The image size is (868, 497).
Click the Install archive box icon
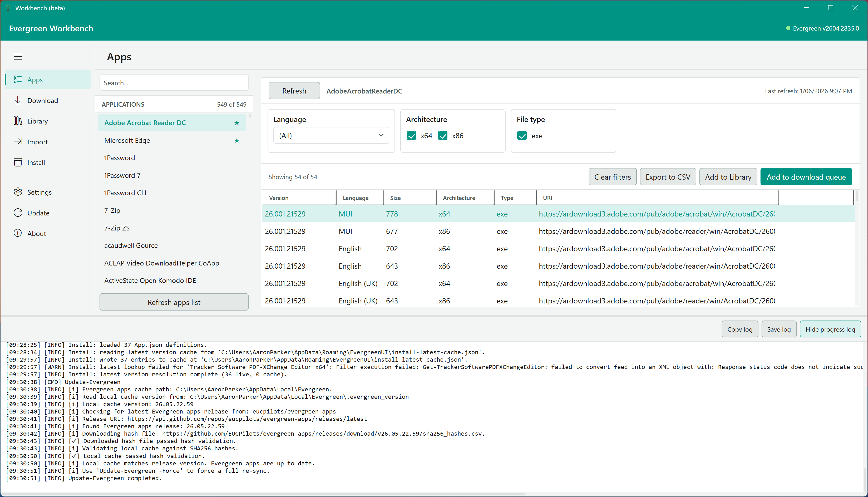(x=18, y=162)
